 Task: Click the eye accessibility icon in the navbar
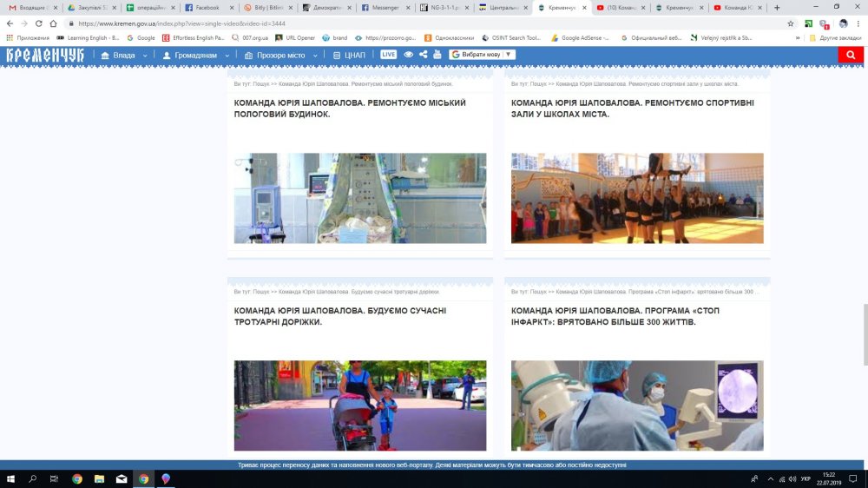tap(409, 55)
